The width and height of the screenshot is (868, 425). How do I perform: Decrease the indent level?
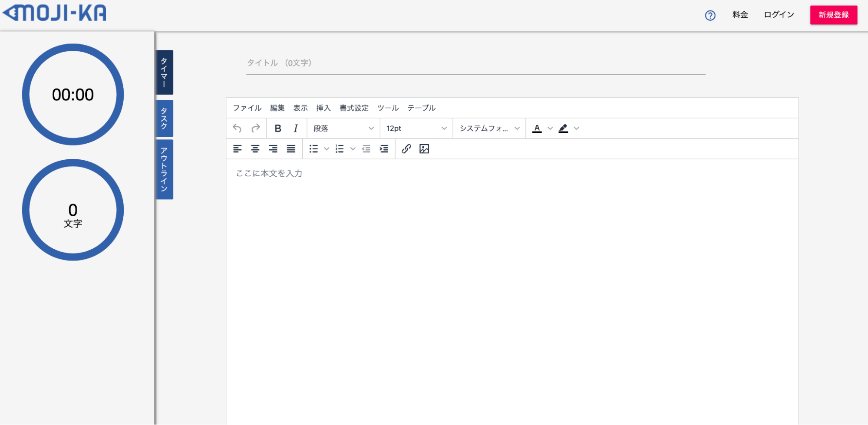[x=366, y=149]
